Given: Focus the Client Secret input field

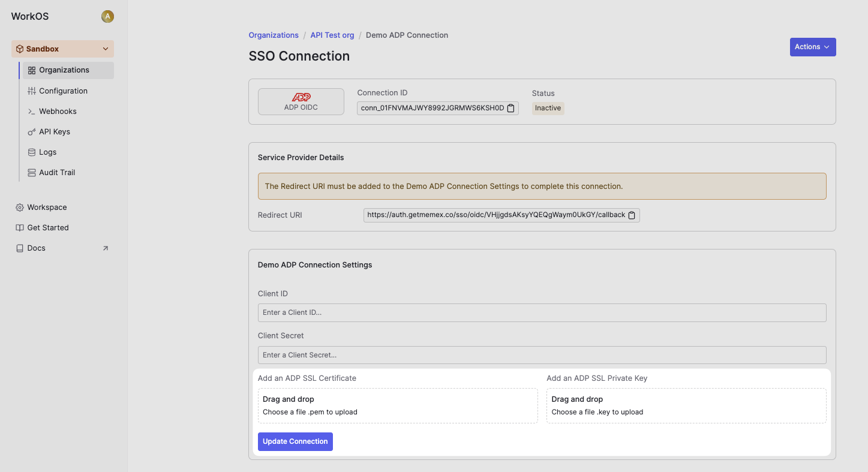Looking at the screenshot, I should (x=542, y=355).
